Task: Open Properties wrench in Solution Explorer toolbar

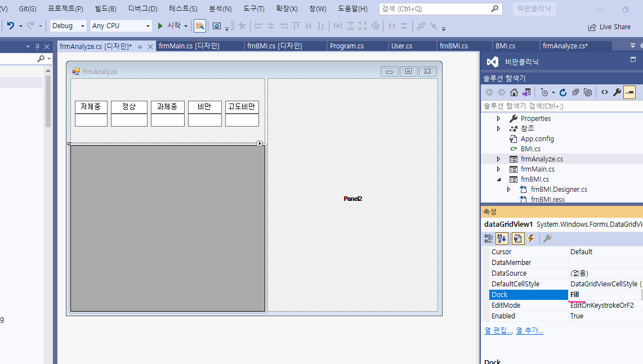Action: pos(617,92)
